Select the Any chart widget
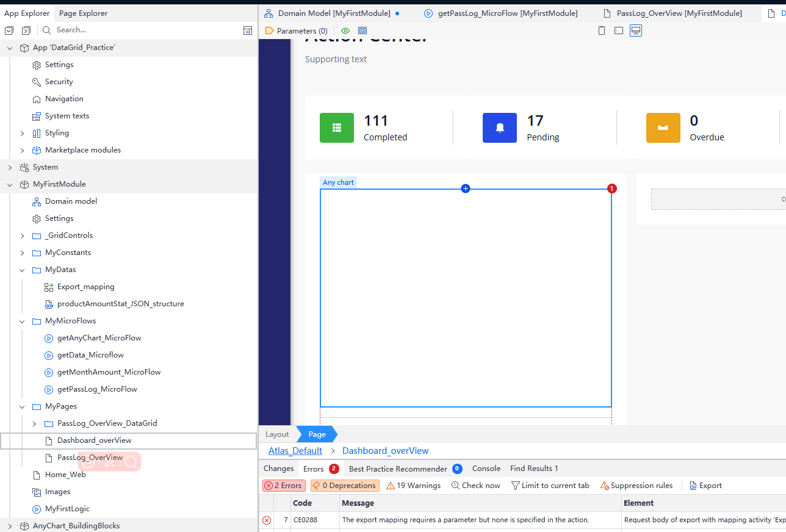This screenshot has height=532, width=786. [x=466, y=298]
